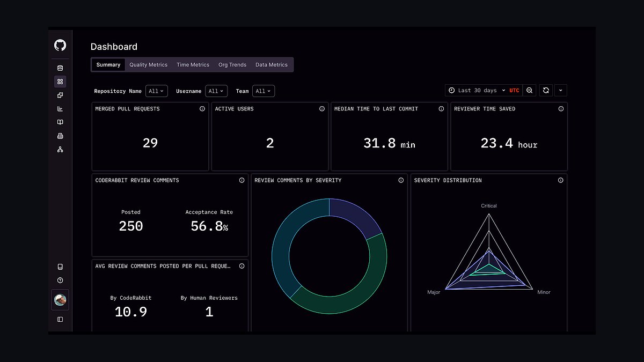Click the active users value 2
Screen dimensions: 644x362
point(270,143)
